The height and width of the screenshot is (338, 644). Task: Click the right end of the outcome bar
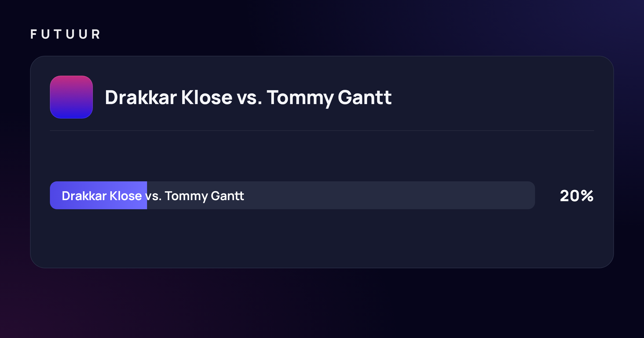[530, 195]
